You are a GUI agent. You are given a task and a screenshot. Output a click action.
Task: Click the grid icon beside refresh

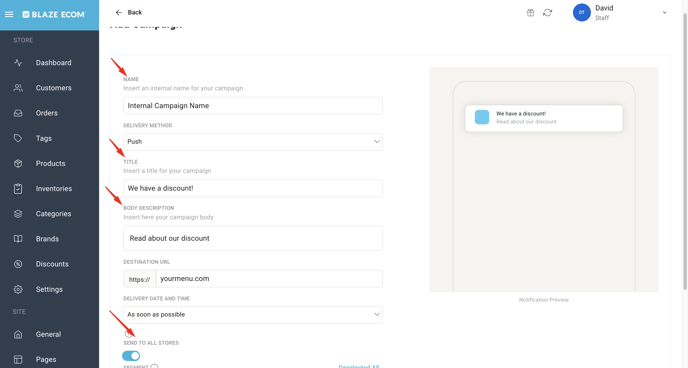(x=530, y=13)
